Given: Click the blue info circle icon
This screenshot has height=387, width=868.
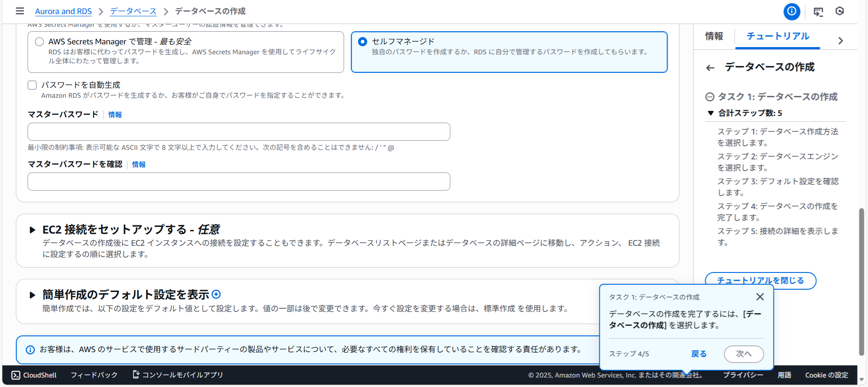Looking at the screenshot, I should click(x=792, y=11).
